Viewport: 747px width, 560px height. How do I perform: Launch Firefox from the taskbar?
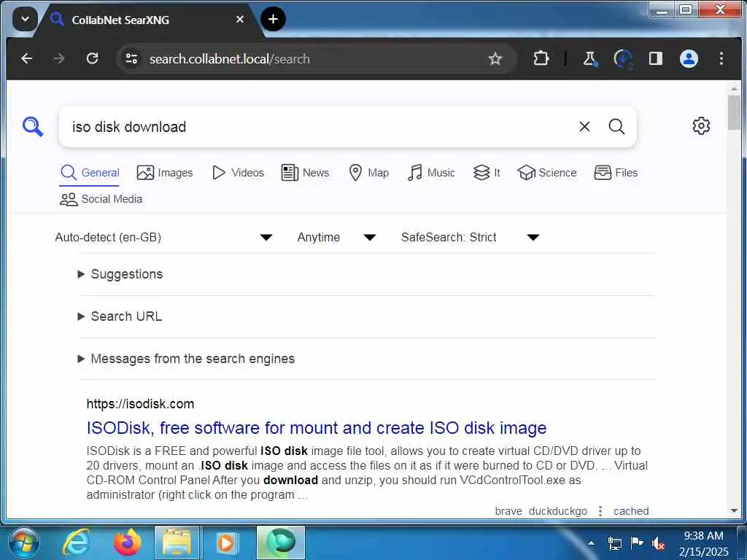(127, 542)
